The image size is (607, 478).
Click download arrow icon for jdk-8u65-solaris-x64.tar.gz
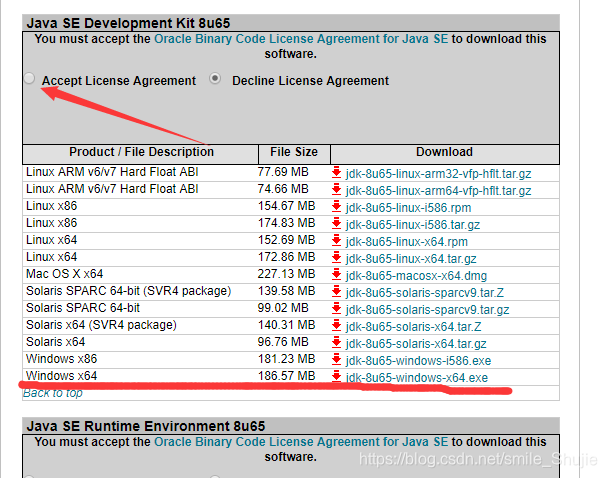pos(336,343)
